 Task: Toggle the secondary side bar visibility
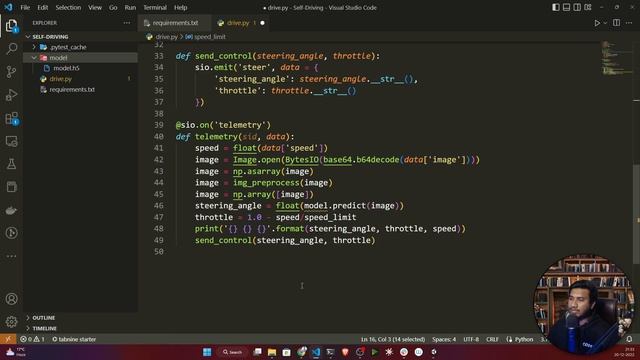[x=577, y=7]
